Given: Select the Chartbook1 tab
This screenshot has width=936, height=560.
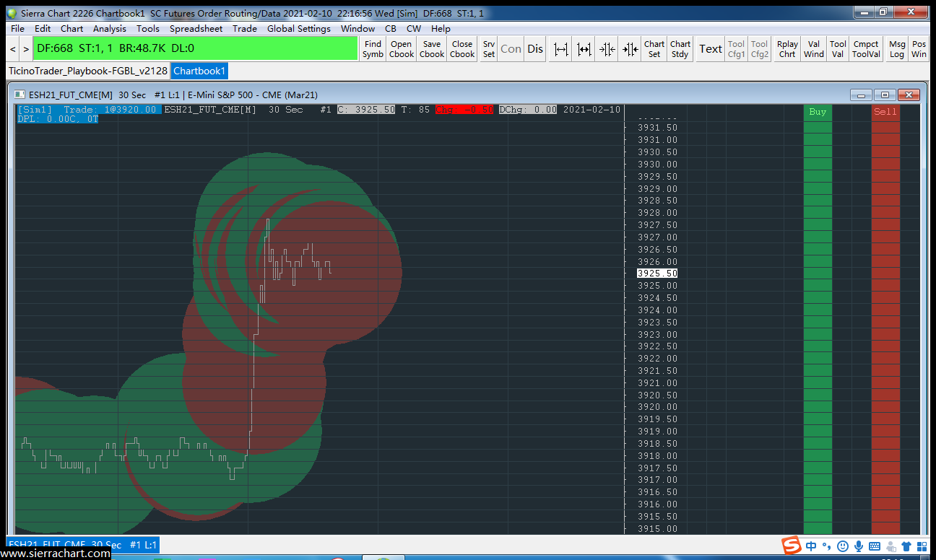Looking at the screenshot, I should [x=200, y=71].
